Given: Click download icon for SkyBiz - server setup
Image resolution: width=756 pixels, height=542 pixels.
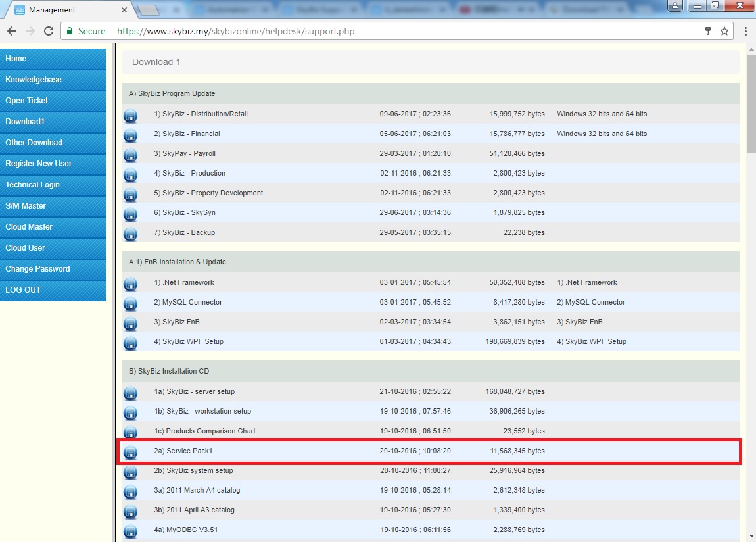Looking at the screenshot, I should coord(130,393).
